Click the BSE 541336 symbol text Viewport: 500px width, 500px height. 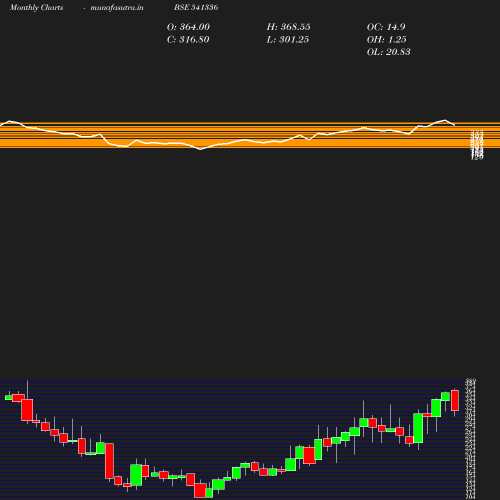pos(196,7)
